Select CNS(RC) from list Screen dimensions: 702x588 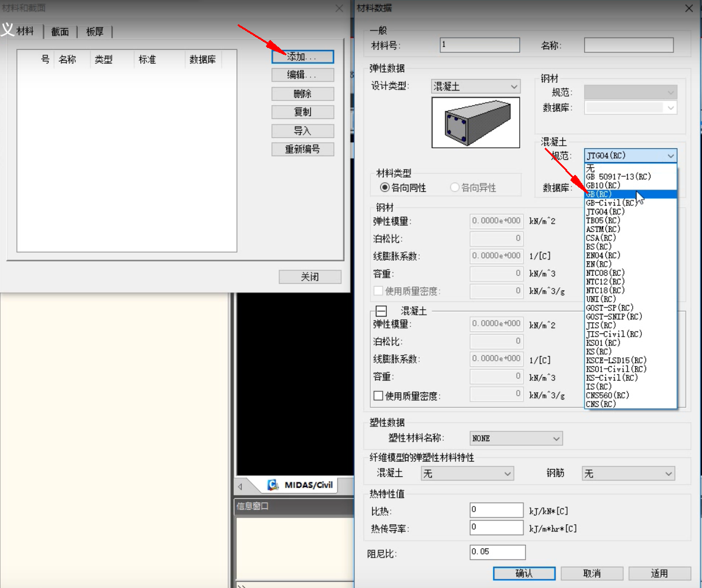click(x=631, y=403)
